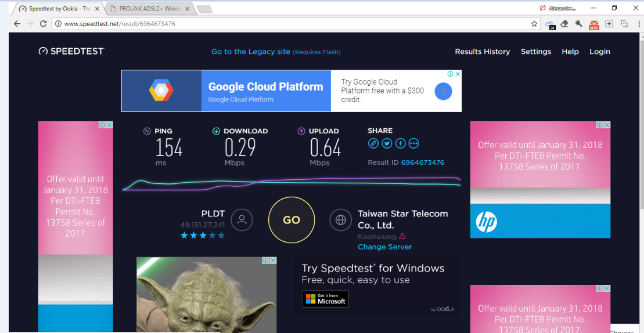Go to the Legacy site link
The width and height of the screenshot is (644, 333).
pos(250,52)
